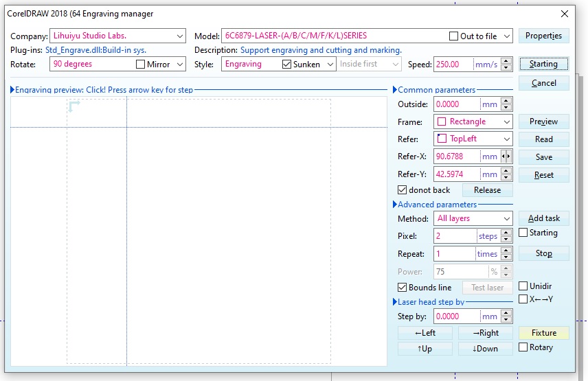
Task: Increase Speed with the up spinner
Action: coord(506,61)
